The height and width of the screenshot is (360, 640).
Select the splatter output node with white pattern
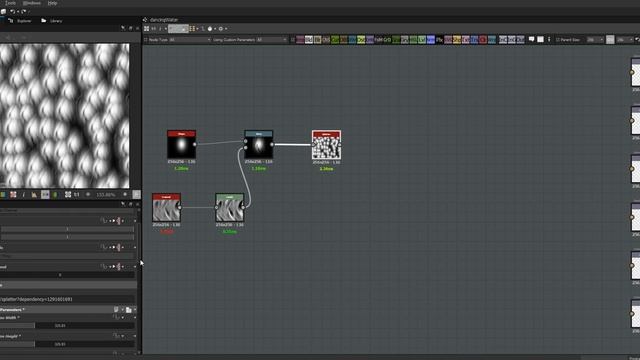pyautogui.click(x=327, y=145)
